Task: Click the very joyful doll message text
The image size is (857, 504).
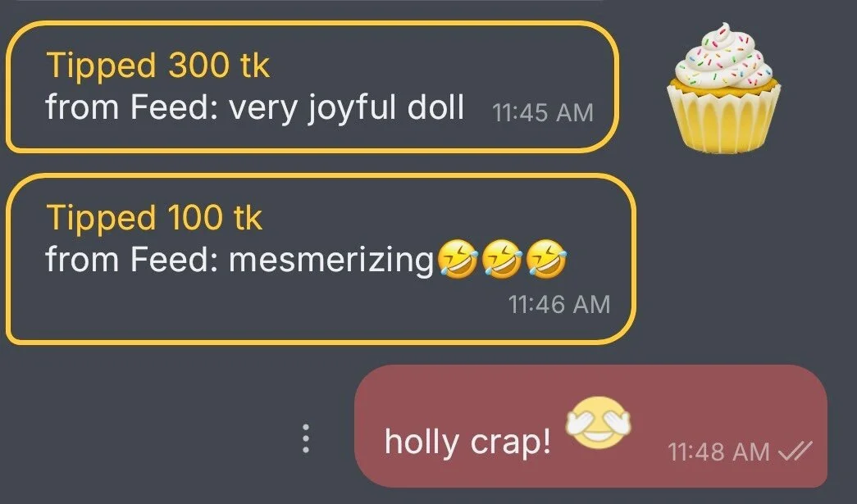Action: (255, 107)
